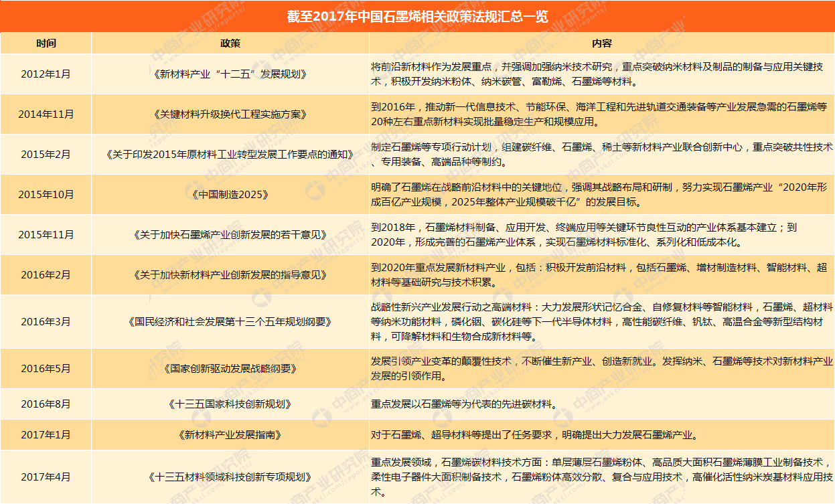Select policy 《国家创新驱动发展战略纲要》
Image resolution: width=835 pixels, height=504 pixels.
click(x=230, y=369)
